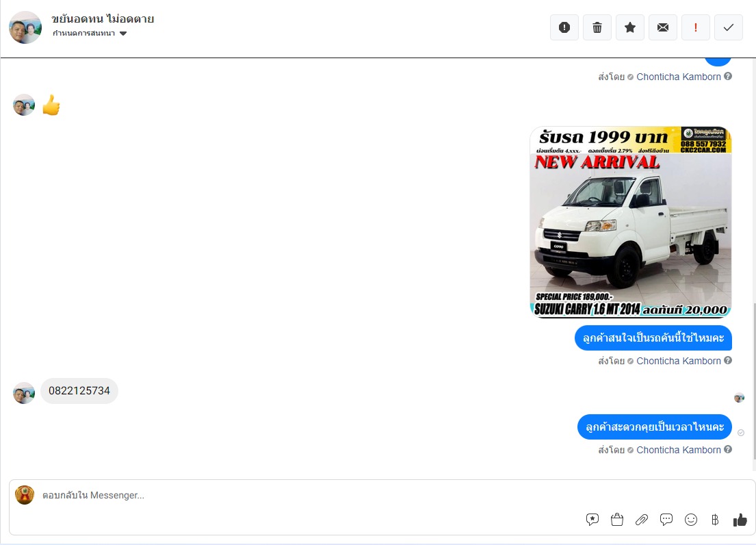Delete conversation using the trash icon
Screen dimensions: 756x545
(597, 27)
